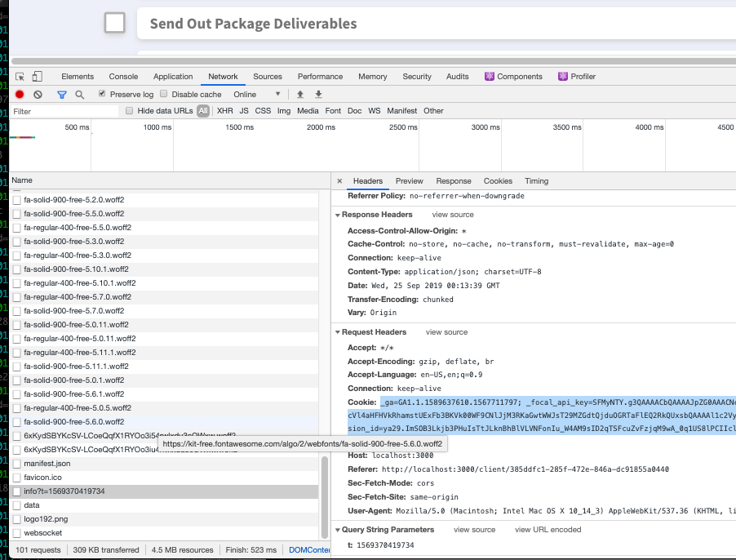Clear the network log icon
The image size is (736, 560).
click(x=38, y=95)
